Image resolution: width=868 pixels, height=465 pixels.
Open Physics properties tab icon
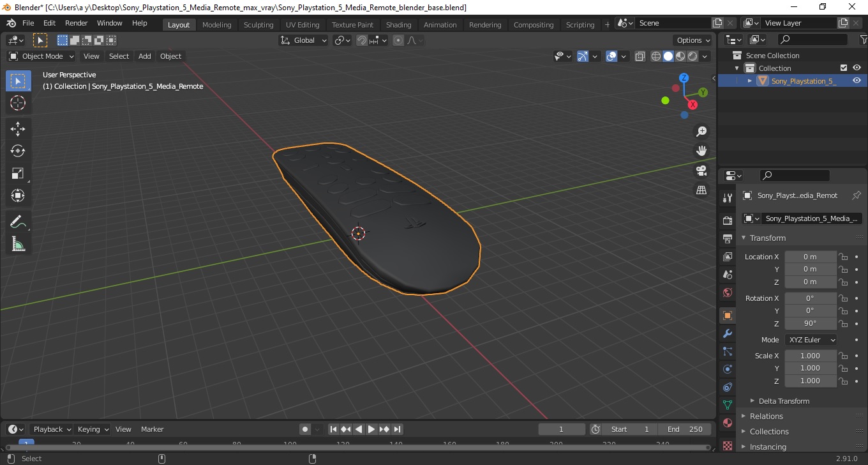(x=728, y=369)
